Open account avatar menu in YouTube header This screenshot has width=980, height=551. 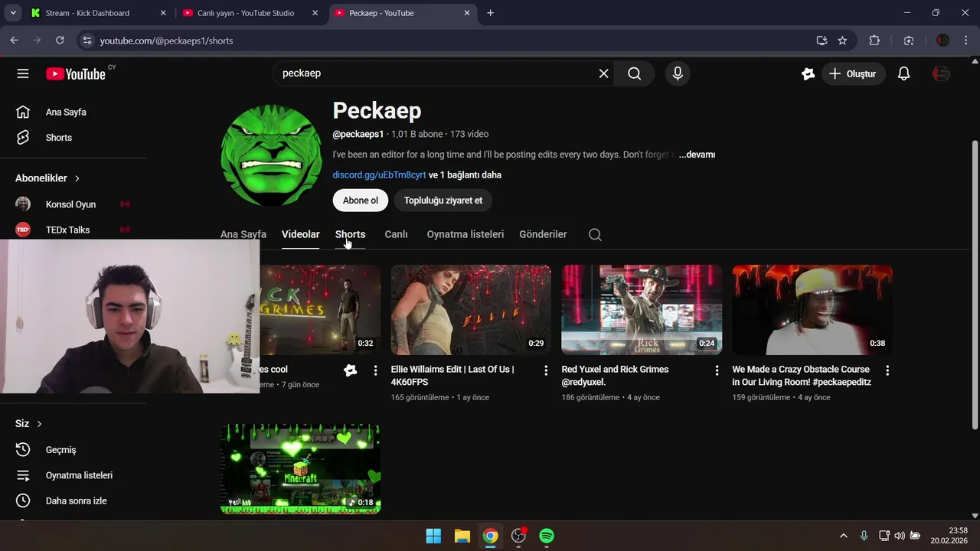pos(942,73)
